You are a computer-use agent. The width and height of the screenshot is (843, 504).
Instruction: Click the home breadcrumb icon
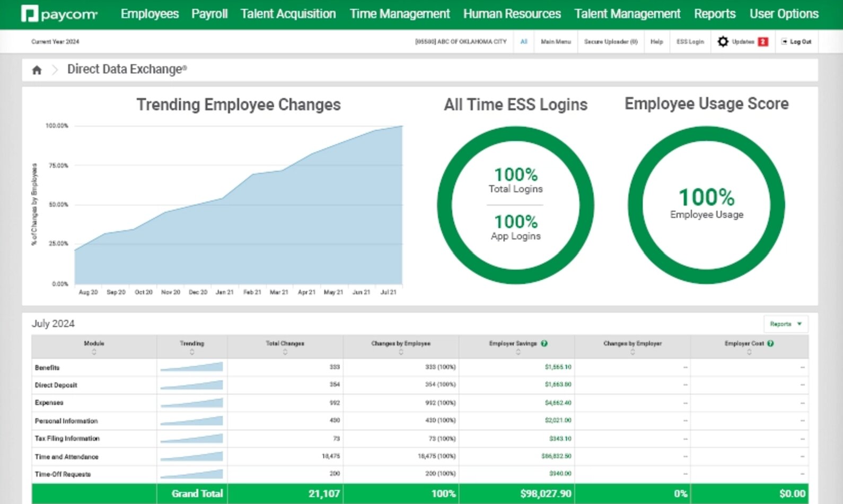tap(37, 70)
